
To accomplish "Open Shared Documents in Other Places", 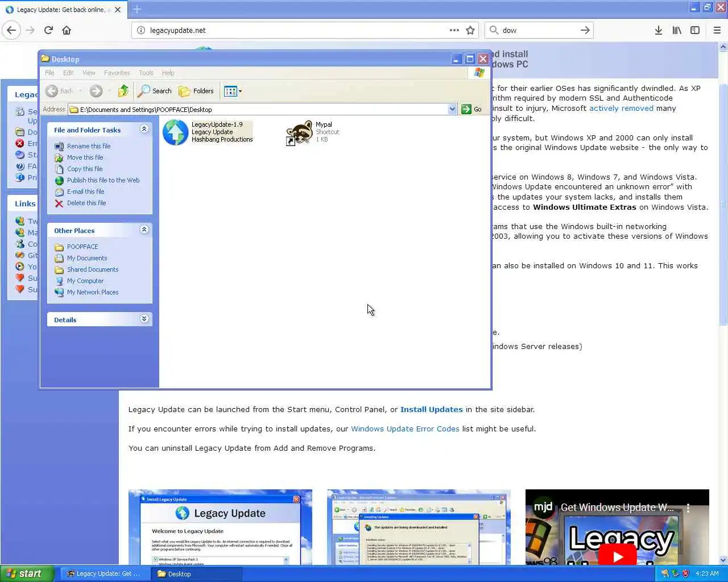I will tap(93, 269).
